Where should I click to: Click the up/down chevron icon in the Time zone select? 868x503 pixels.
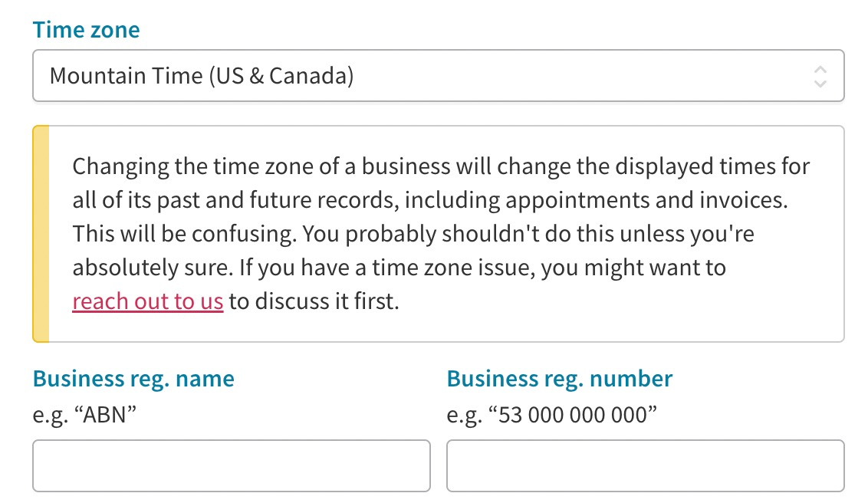[x=820, y=76]
